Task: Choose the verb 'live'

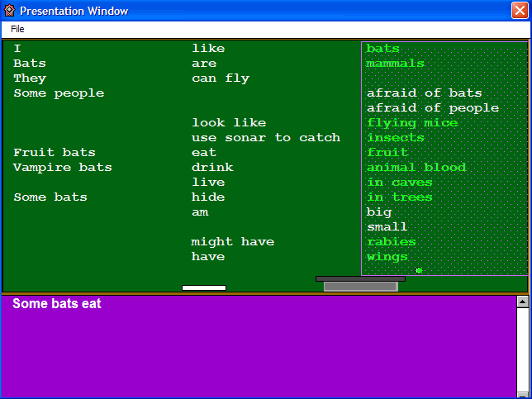Action: coord(208,183)
